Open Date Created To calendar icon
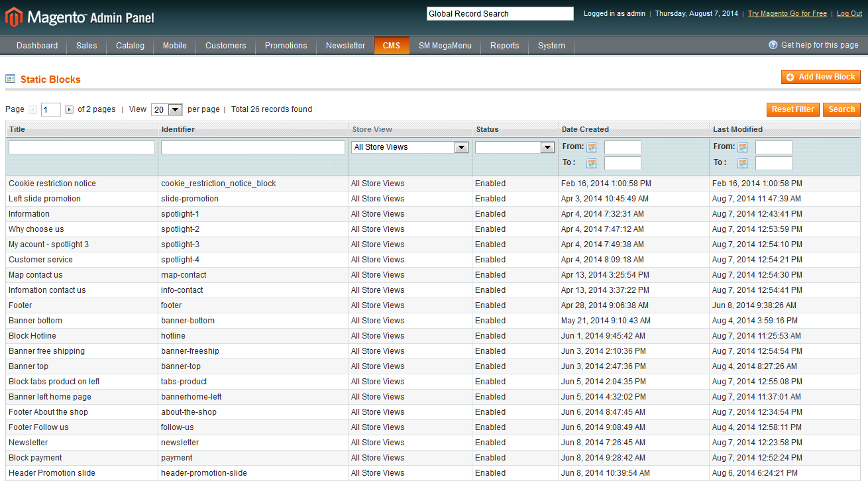868x485 pixels. coord(592,163)
